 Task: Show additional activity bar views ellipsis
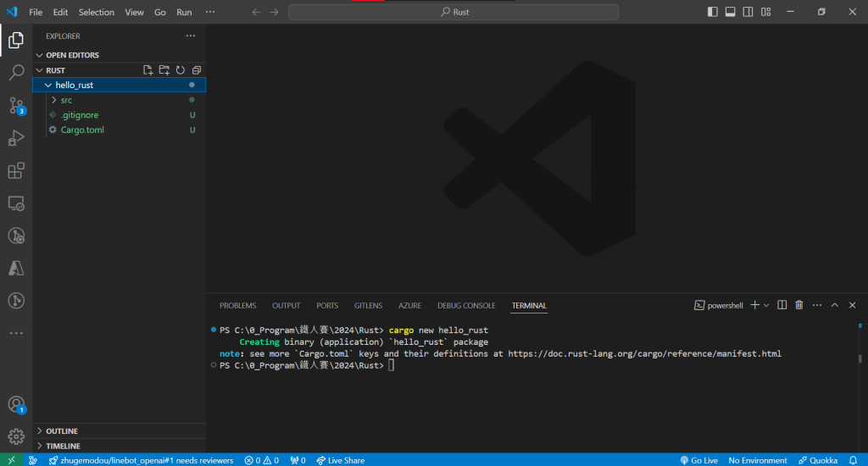tap(16, 333)
